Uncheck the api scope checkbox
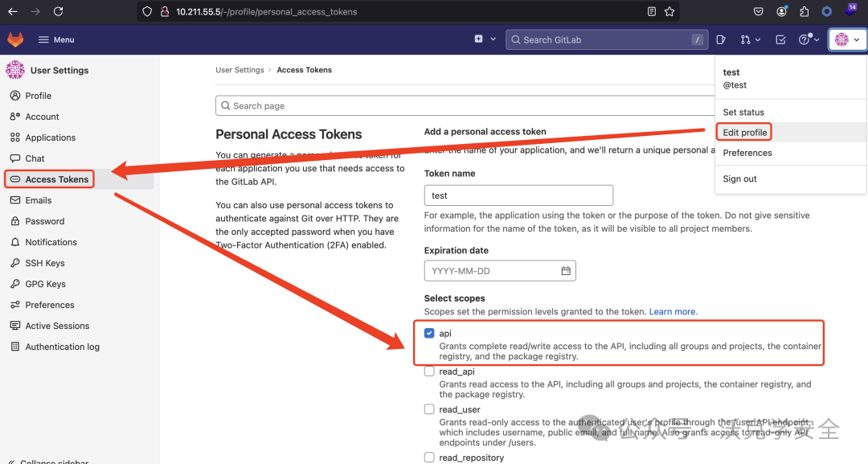Image resolution: width=868 pixels, height=464 pixels. point(429,333)
